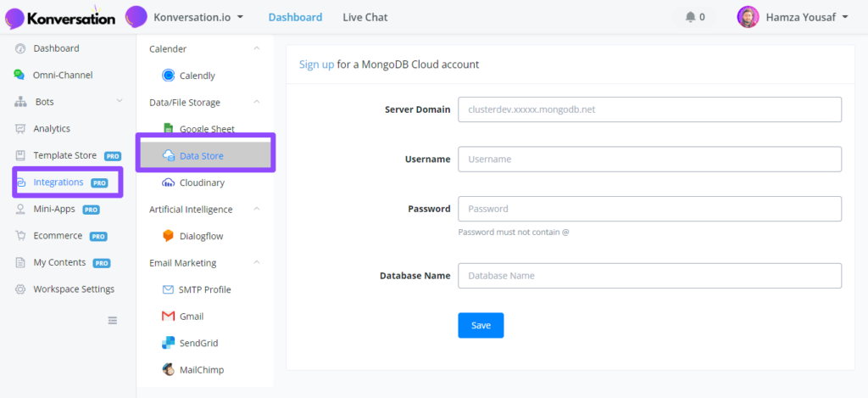Click the Gmail envelope icon
The image size is (868, 398).
[x=169, y=316]
